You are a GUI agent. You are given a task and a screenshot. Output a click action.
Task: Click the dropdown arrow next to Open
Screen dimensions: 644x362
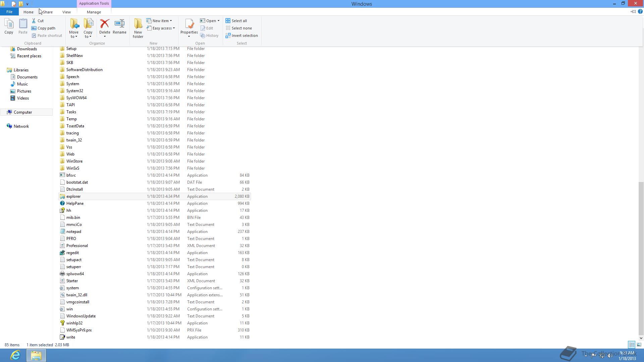(218, 21)
